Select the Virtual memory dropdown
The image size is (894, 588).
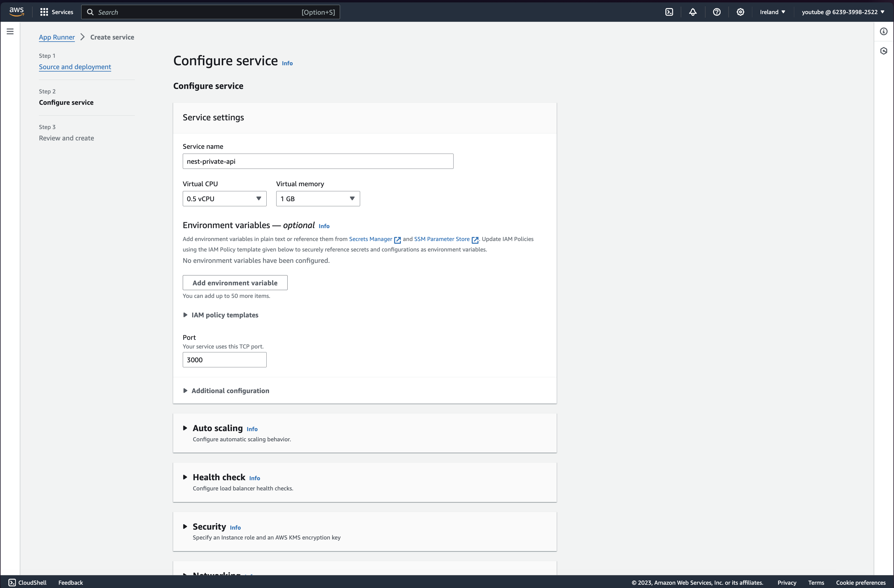pos(318,198)
